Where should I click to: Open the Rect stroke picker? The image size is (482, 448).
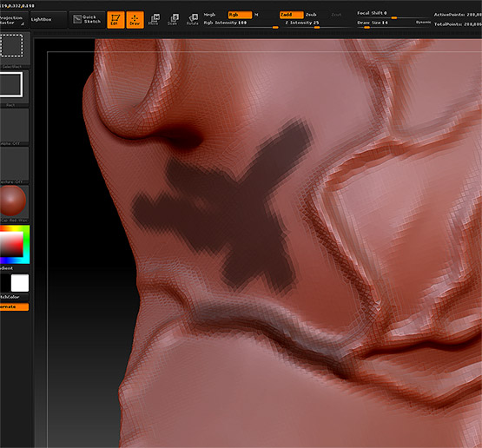click(x=14, y=89)
